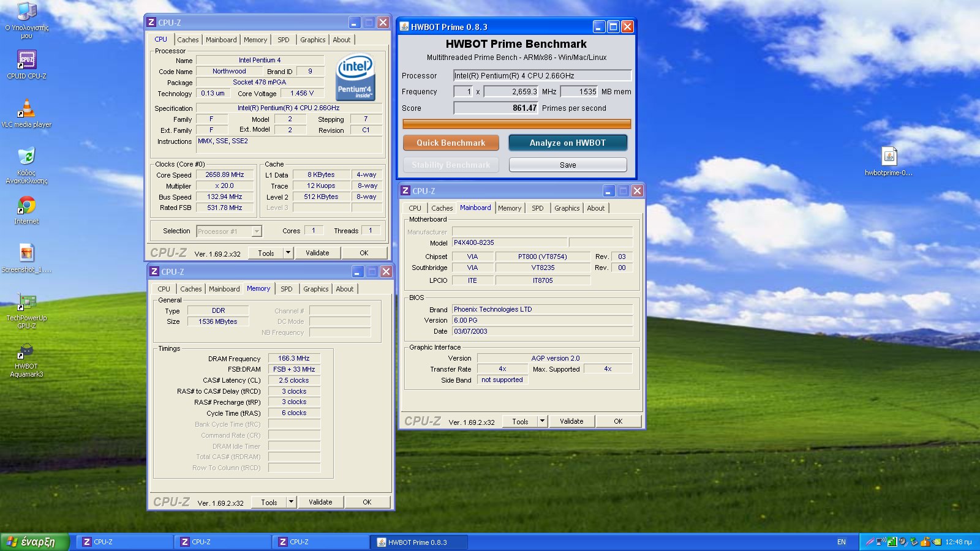Open the Recycle Bin desktop icon
The height and width of the screenshot is (551, 980).
(27, 157)
